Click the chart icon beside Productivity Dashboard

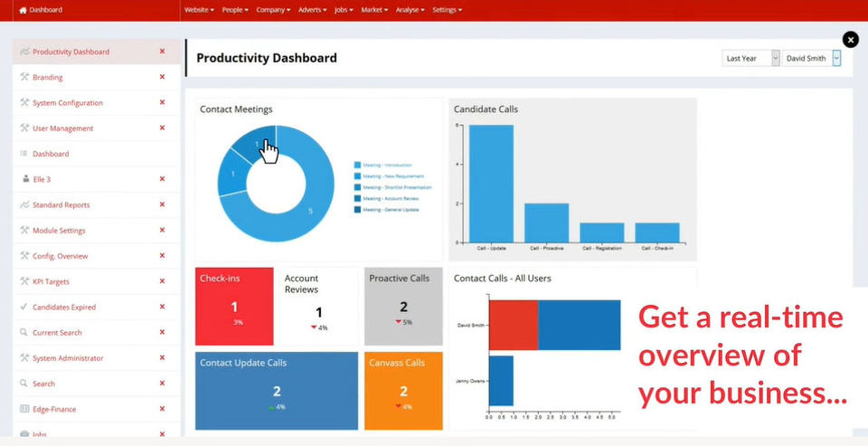pos(24,52)
